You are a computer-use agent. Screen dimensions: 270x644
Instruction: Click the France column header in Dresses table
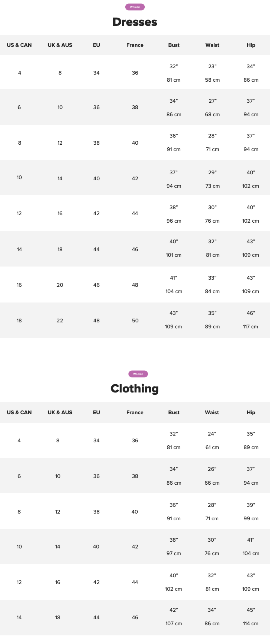[x=135, y=45]
